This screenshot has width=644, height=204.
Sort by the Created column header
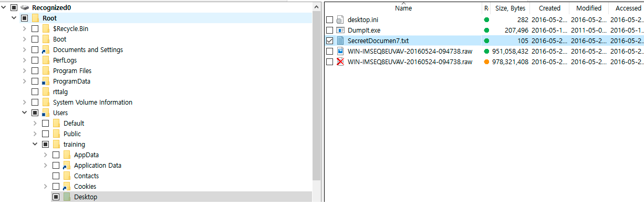[x=549, y=8]
